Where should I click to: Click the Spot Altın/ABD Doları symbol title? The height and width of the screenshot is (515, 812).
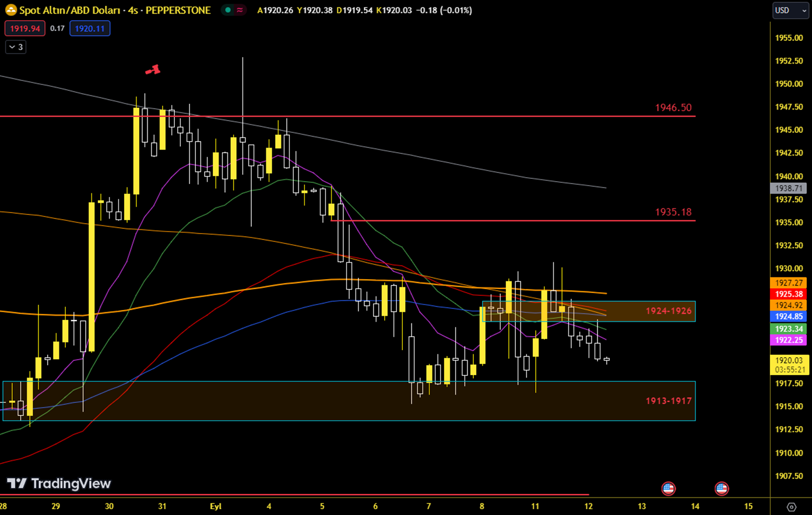[115, 10]
